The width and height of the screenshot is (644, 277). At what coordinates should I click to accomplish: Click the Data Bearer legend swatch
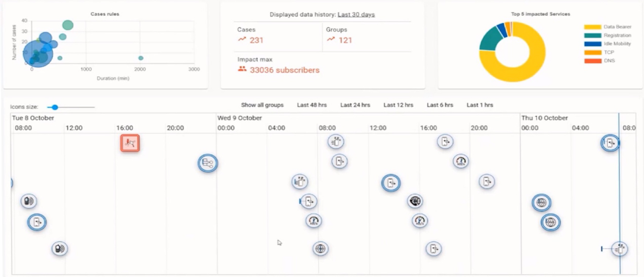tap(592, 27)
